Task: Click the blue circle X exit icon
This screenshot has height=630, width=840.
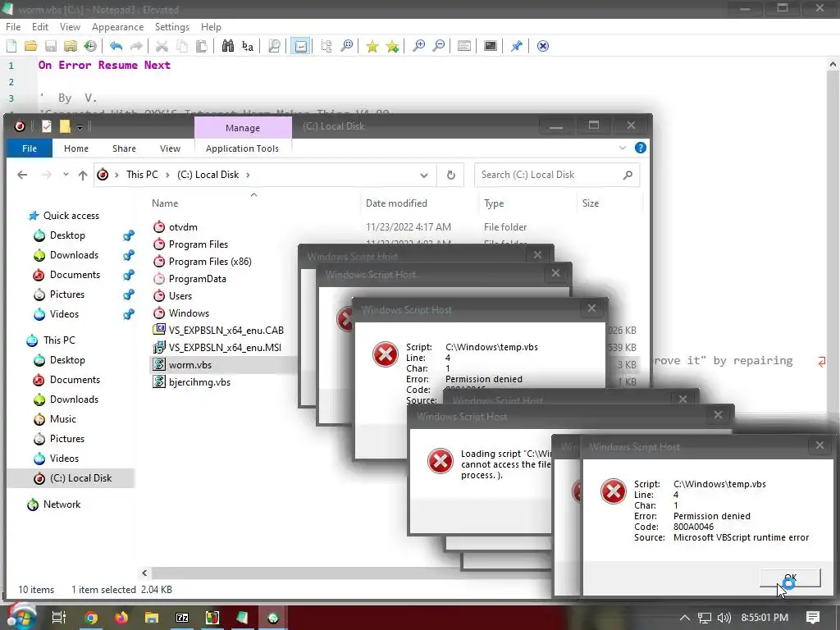Action: pos(543,46)
